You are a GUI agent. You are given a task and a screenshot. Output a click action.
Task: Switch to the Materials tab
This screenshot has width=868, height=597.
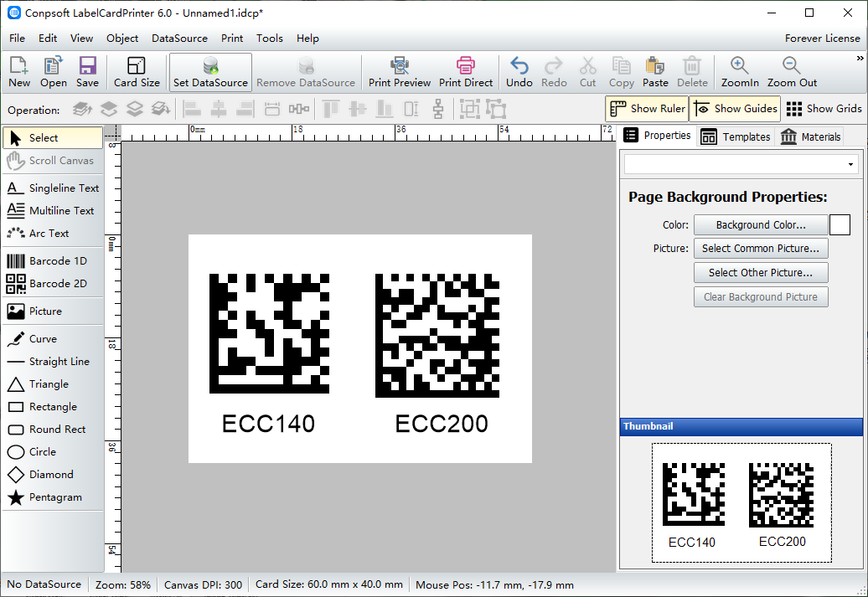[x=810, y=136]
